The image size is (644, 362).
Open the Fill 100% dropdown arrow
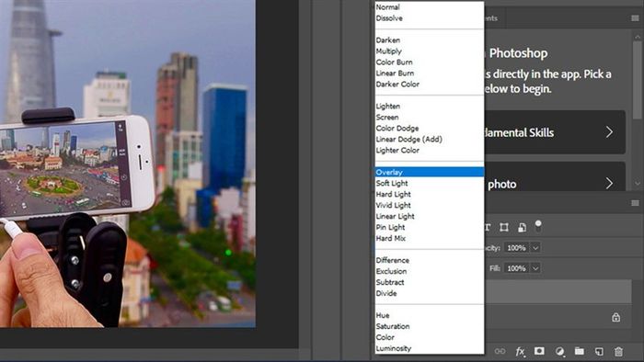535,268
